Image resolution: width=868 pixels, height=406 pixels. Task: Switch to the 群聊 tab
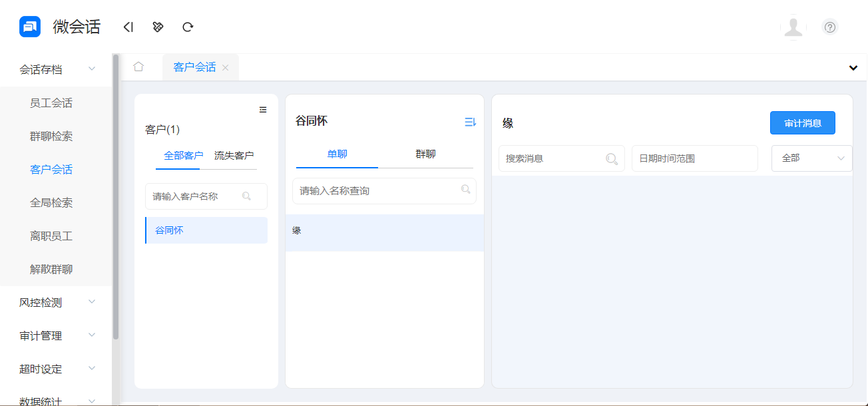click(425, 154)
